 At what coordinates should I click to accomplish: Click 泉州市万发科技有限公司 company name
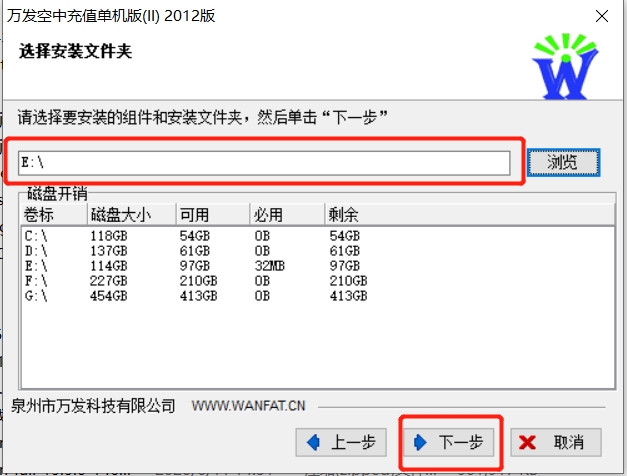(x=93, y=406)
